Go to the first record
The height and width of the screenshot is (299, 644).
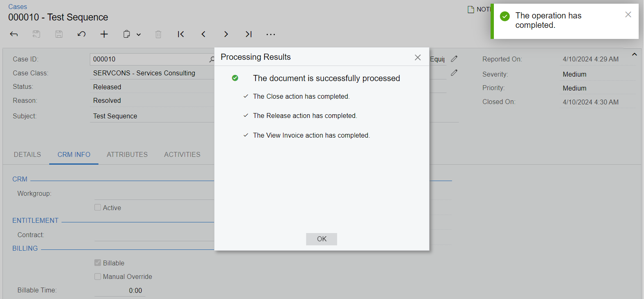pos(181,34)
